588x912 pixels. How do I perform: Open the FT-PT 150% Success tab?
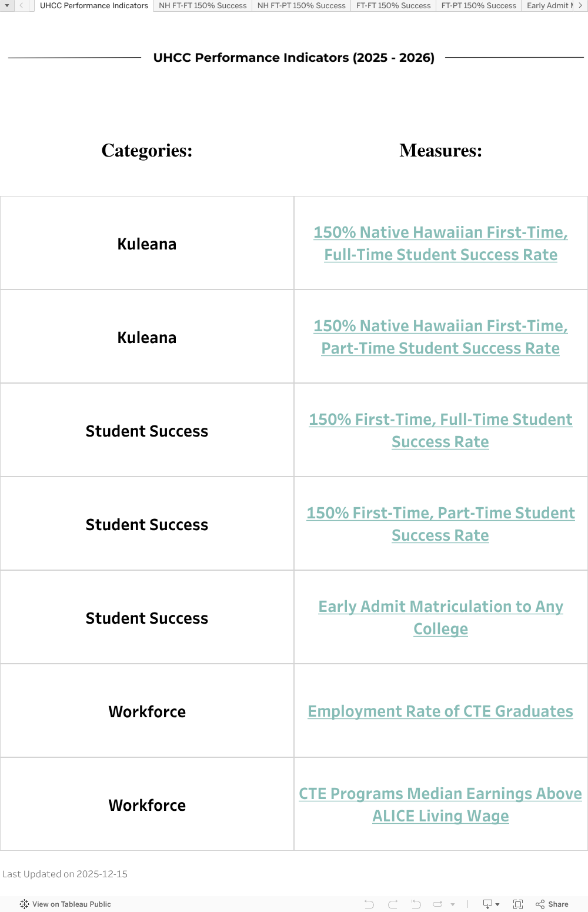click(479, 6)
